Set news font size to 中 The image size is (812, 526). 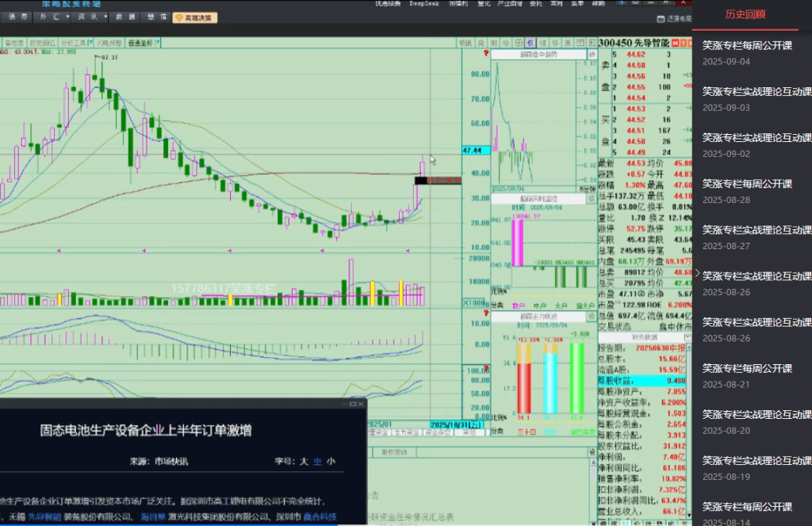[x=317, y=461]
